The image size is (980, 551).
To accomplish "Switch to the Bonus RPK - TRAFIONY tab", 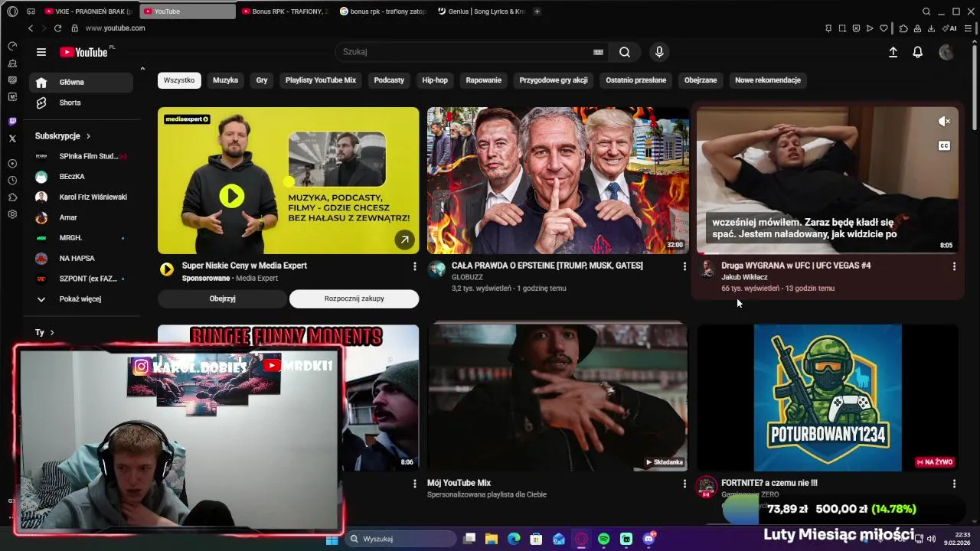I will 285,11.
